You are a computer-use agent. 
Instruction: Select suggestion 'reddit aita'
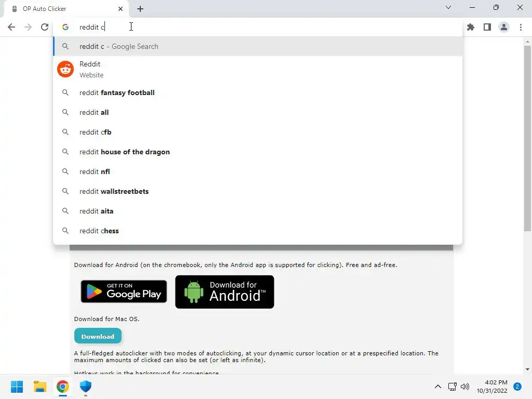(258, 211)
